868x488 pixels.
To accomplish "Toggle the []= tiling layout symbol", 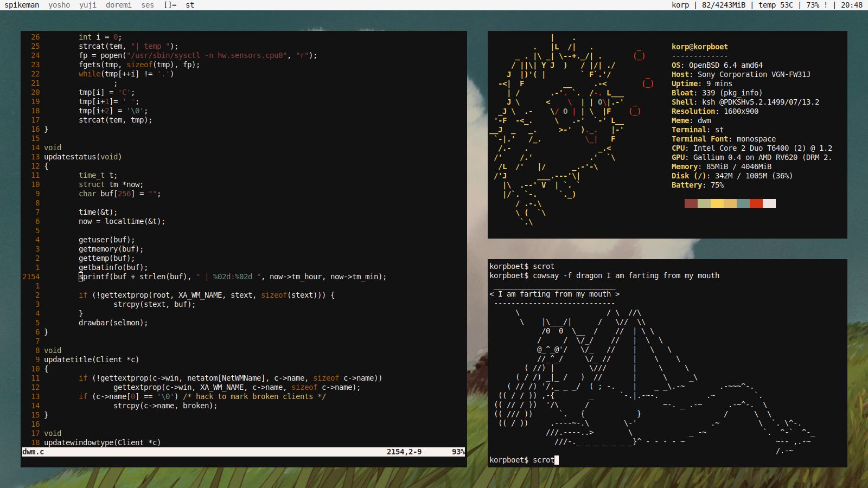I will click(x=170, y=5).
